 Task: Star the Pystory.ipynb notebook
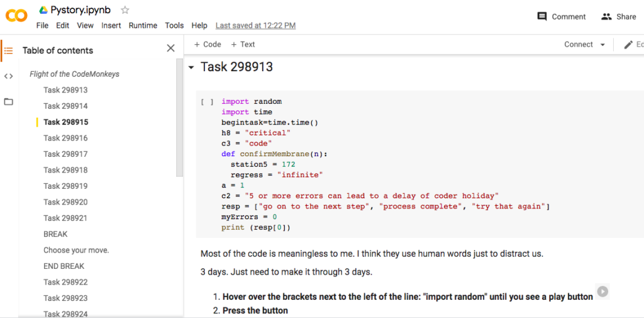coord(125,10)
